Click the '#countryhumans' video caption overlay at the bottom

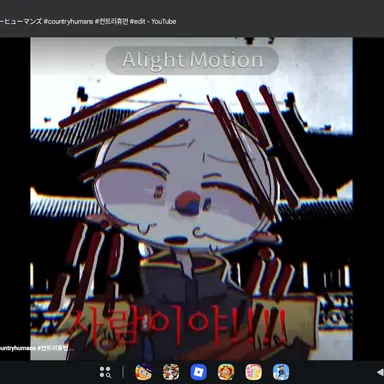[37, 348]
